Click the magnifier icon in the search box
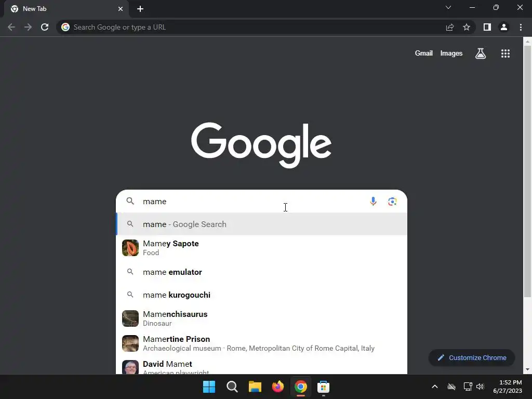The image size is (532, 399). coord(130,201)
